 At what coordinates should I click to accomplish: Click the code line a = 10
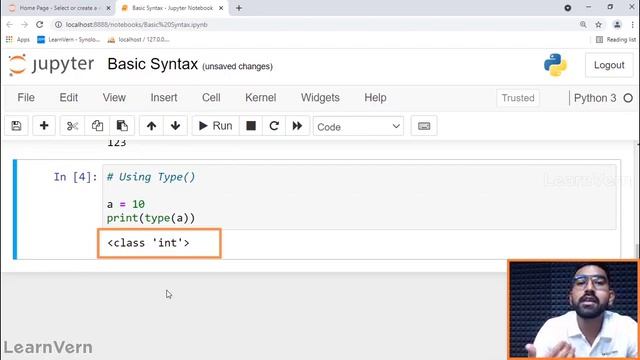[126, 204]
